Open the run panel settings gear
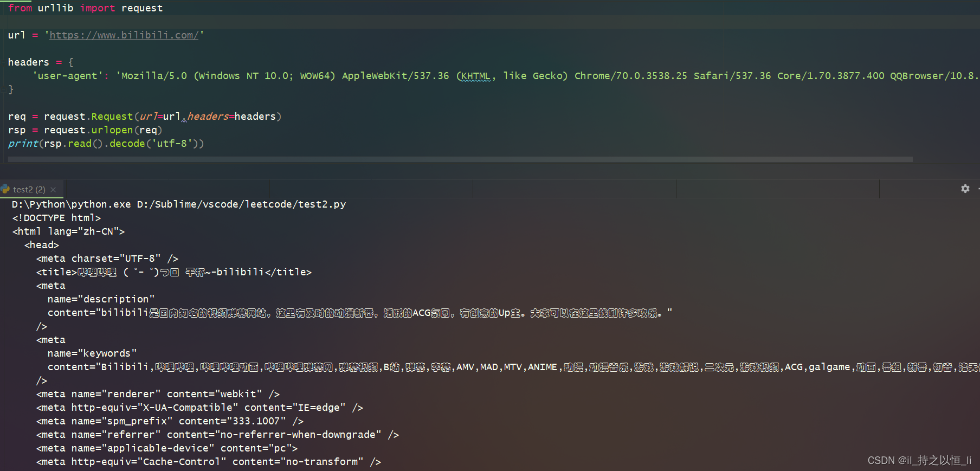Viewport: 980px width, 471px height. tap(965, 189)
